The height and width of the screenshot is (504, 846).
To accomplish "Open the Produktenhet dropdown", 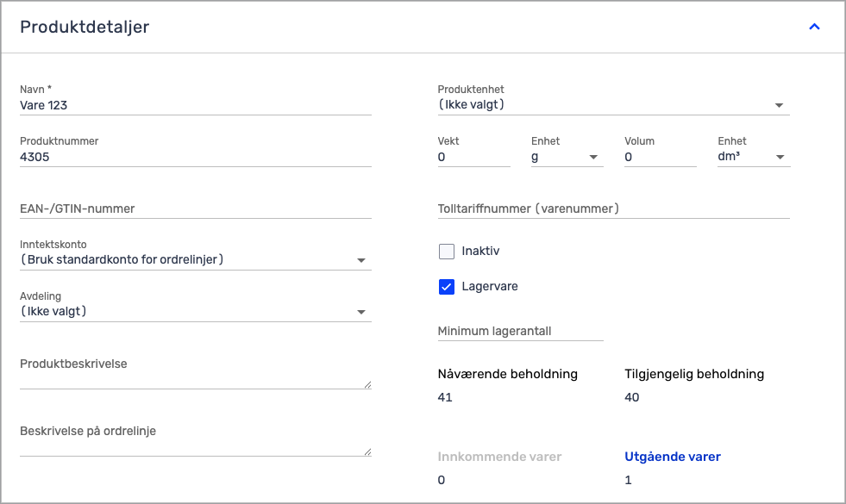I will (613, 105).
